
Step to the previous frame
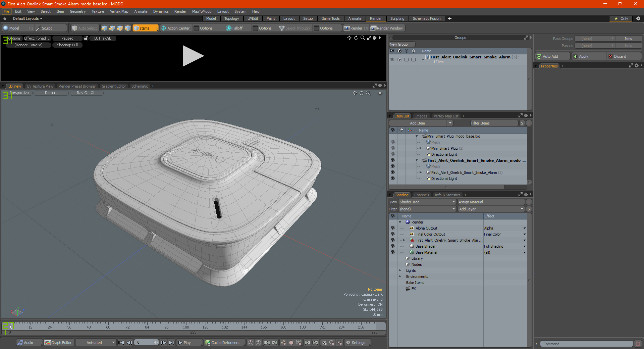(x=129, y=343)
